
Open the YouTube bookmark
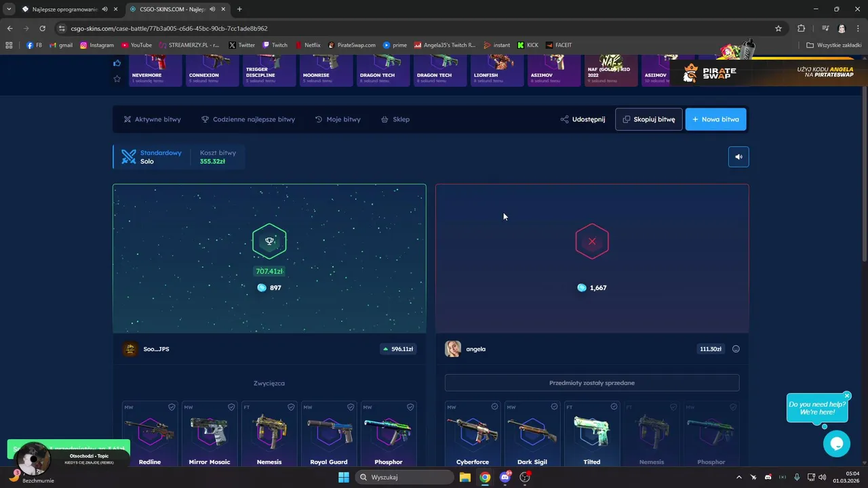(136, 45)
